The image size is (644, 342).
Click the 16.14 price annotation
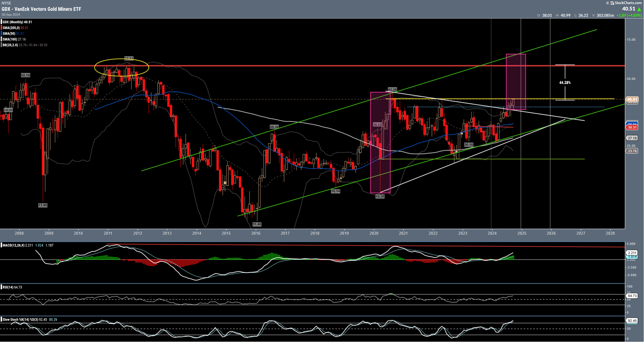[x=335, y=191]
